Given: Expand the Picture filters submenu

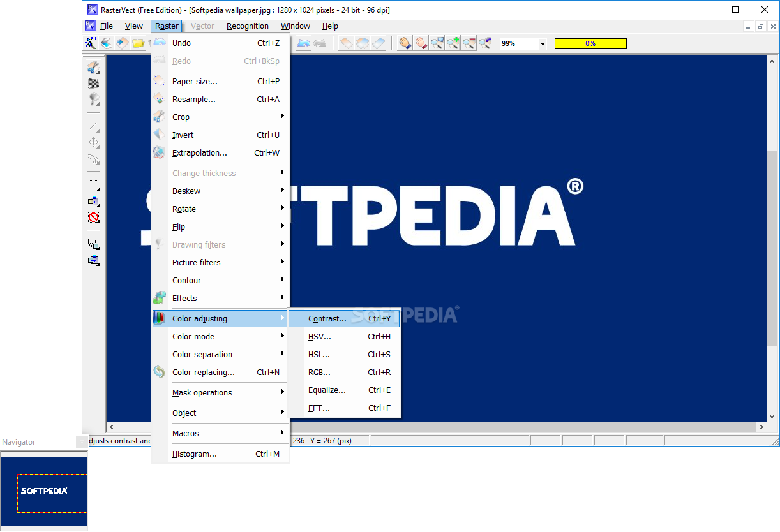Looking at the screenshot, I should click(220, 263).
